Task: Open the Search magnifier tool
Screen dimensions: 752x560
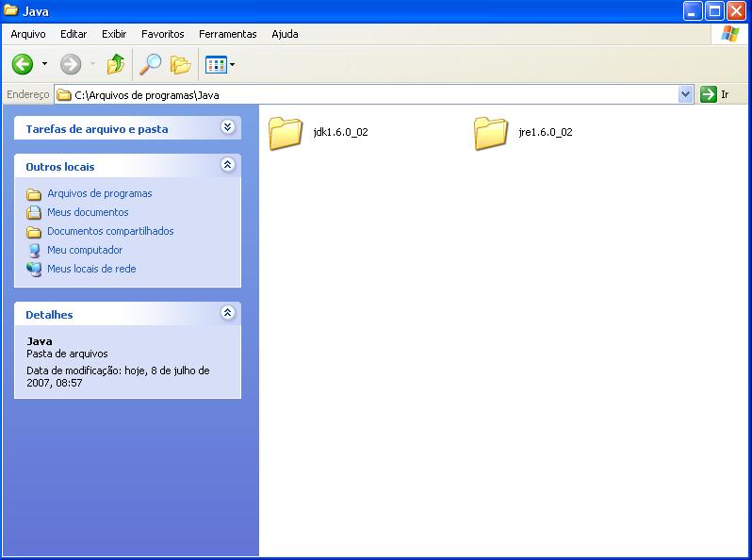Action: (x=150, y=64)
